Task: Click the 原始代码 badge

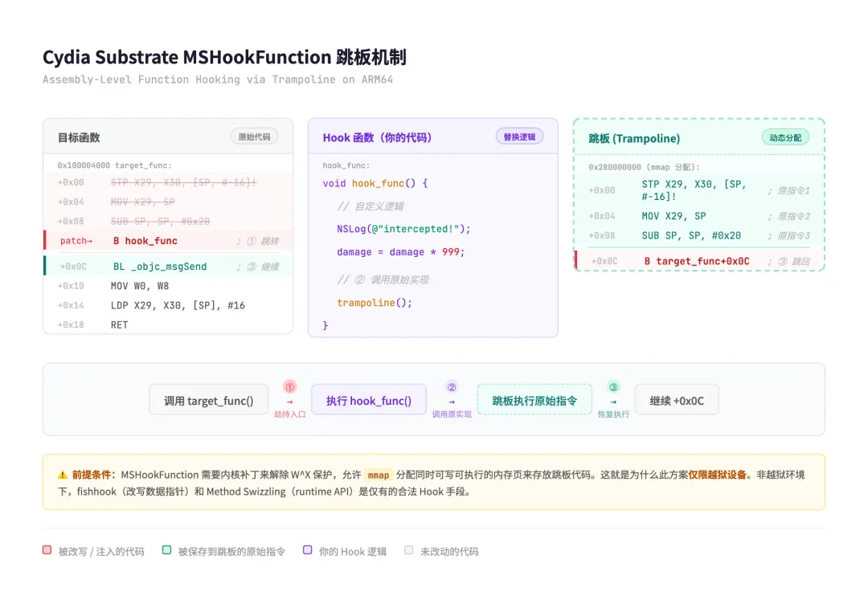Action: click(254, 137)
